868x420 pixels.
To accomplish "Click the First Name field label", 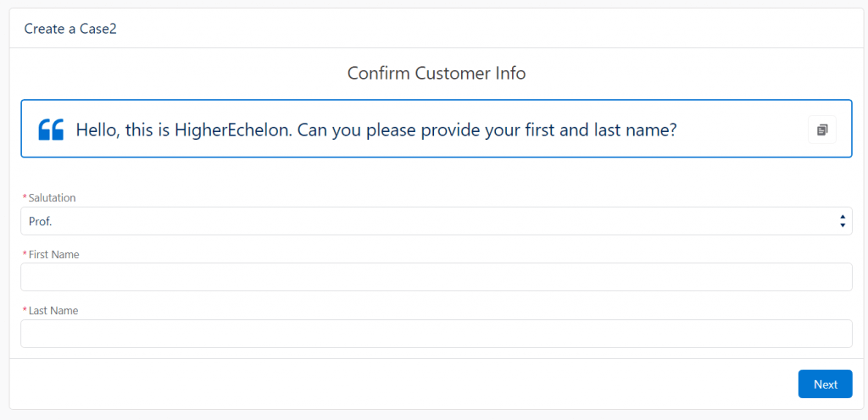I will click(53, 255).
